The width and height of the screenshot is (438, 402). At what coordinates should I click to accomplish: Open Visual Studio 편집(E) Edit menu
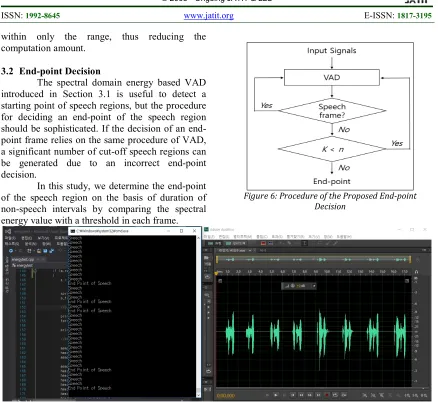point(27,238)
